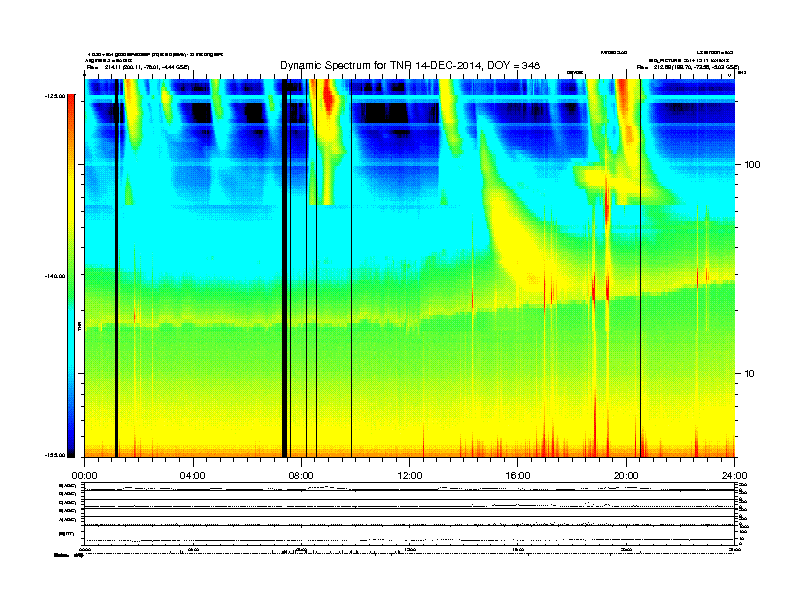Click the small TNR label beside color bar
This screenshot has height=612, width=792.
point(79,326)
